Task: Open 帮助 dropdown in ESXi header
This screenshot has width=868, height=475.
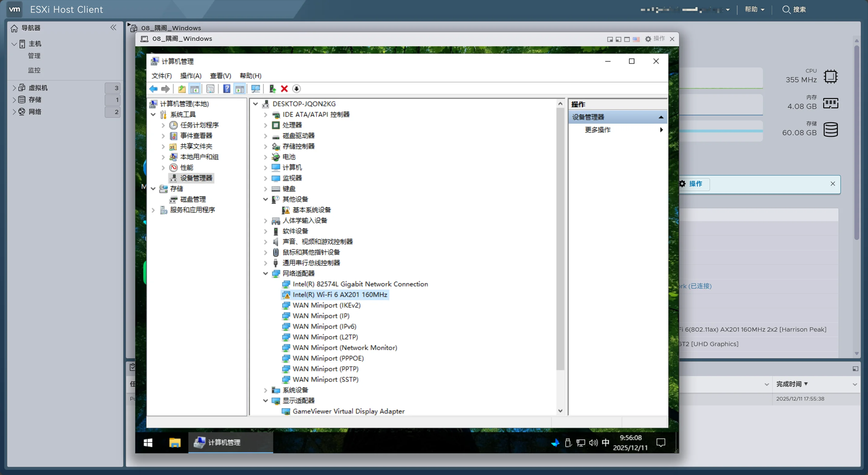Action: pos(754,9)
